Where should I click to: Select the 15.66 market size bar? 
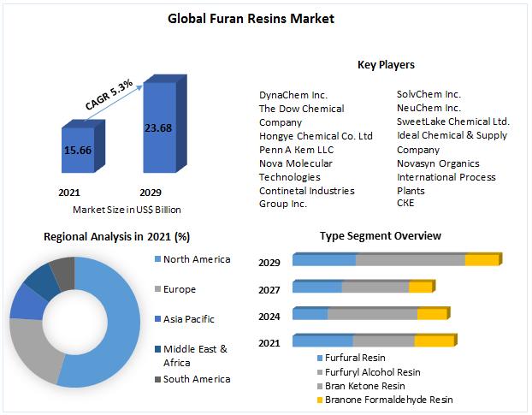[x=83, y=146]
